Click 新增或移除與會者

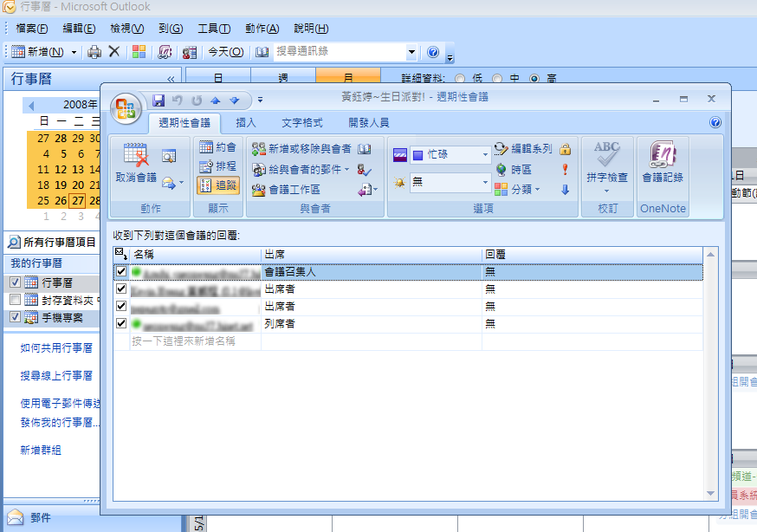[x=301, y=149]
